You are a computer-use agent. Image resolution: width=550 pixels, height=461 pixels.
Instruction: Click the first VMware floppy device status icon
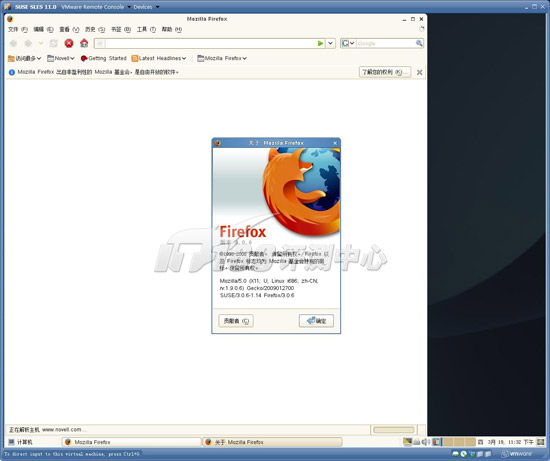pyautogui.click(x=480, y=454)
